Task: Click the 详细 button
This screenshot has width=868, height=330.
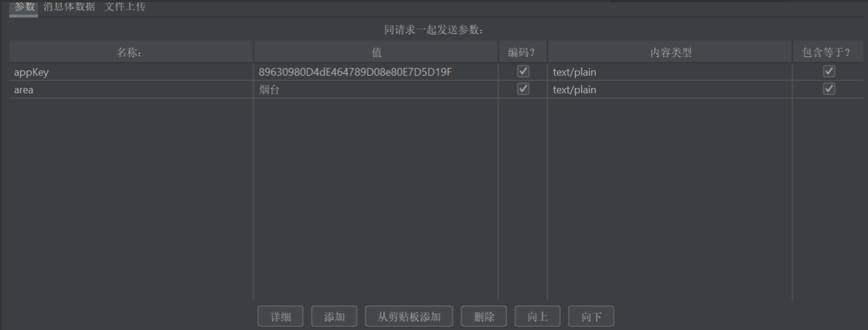Action: point(280,316)
